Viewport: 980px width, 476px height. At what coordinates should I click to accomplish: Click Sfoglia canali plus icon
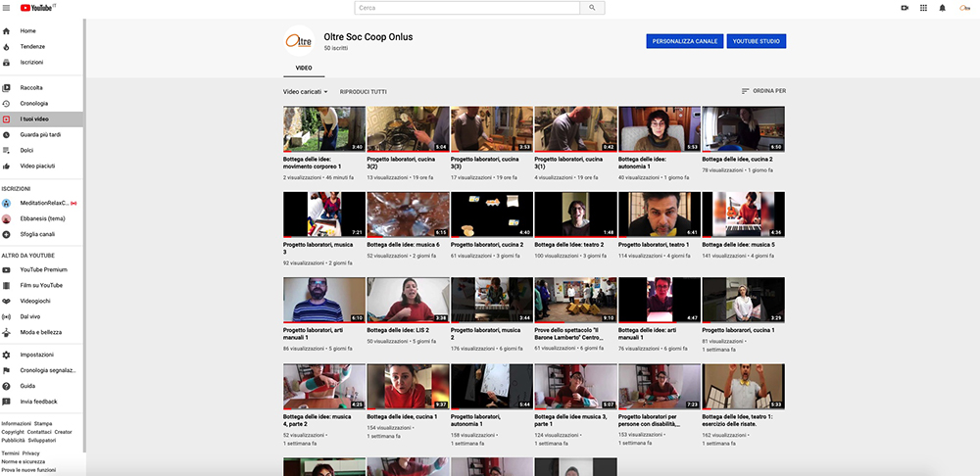[6, 234]
